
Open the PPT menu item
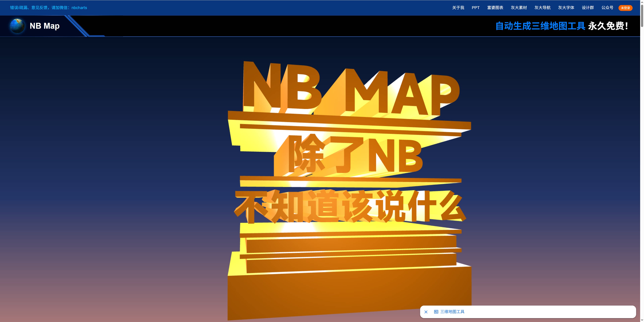pos(475,8)
